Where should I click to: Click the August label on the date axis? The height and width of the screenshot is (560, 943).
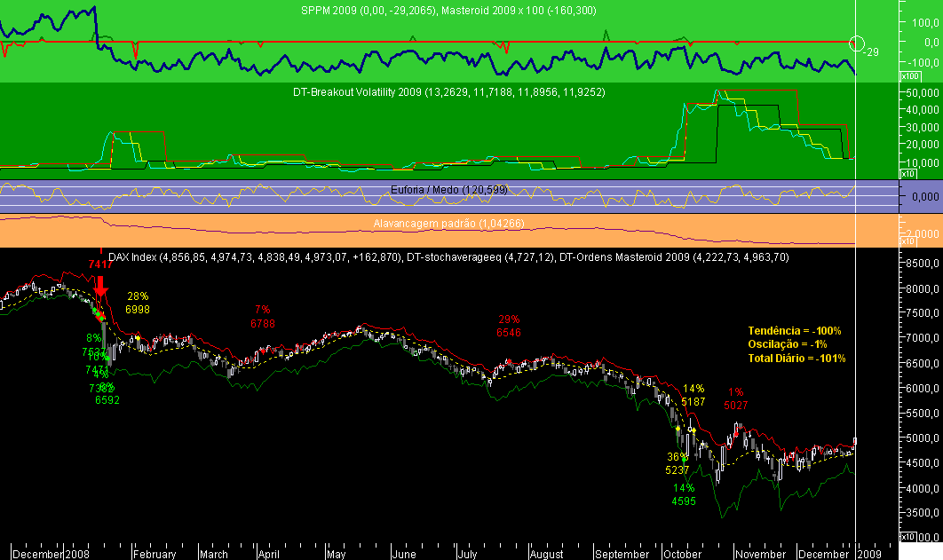coord(547,554)
